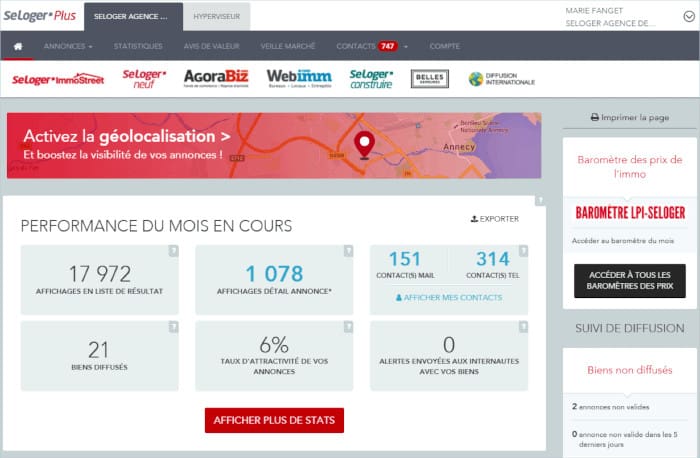
Task: Open the Compte menu
Action: (445, 46)
